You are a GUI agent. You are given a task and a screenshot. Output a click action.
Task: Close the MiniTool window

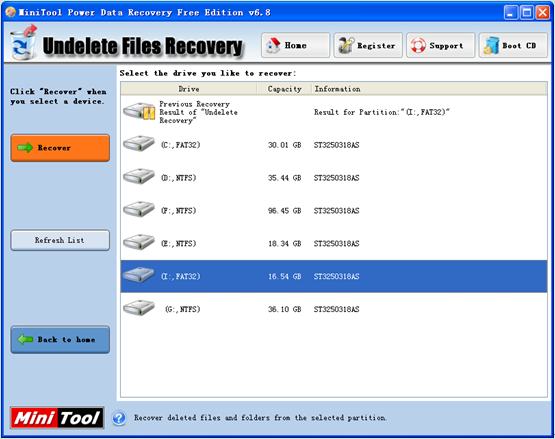(x=543, y=13)
